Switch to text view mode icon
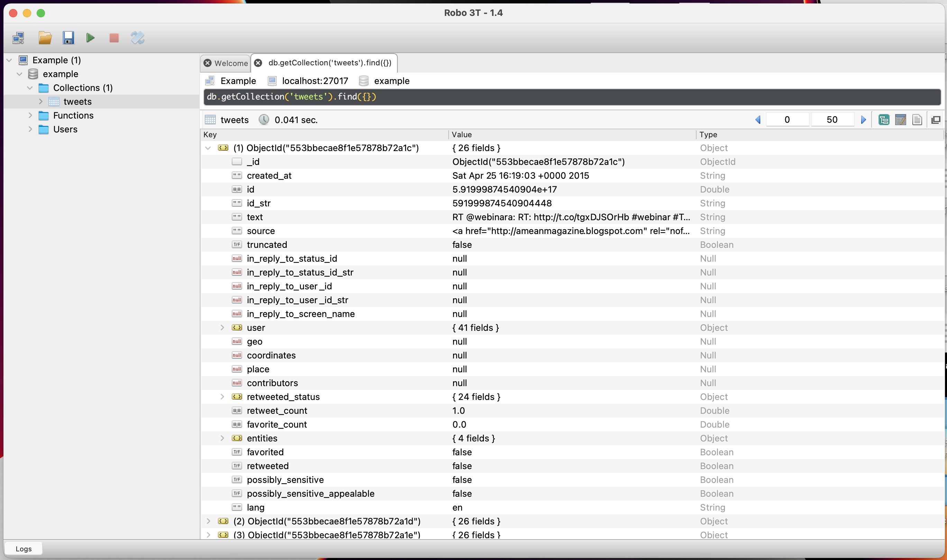947x560 pixels. [x=917, y=120]
